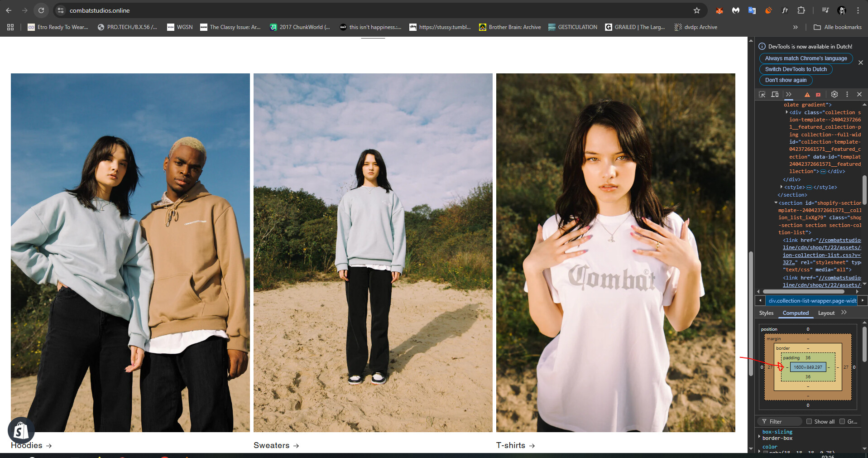Open the Extensions puzzle menu
Image resolution: width=868 pixels, height=458 pixels.
pos(801,10)
